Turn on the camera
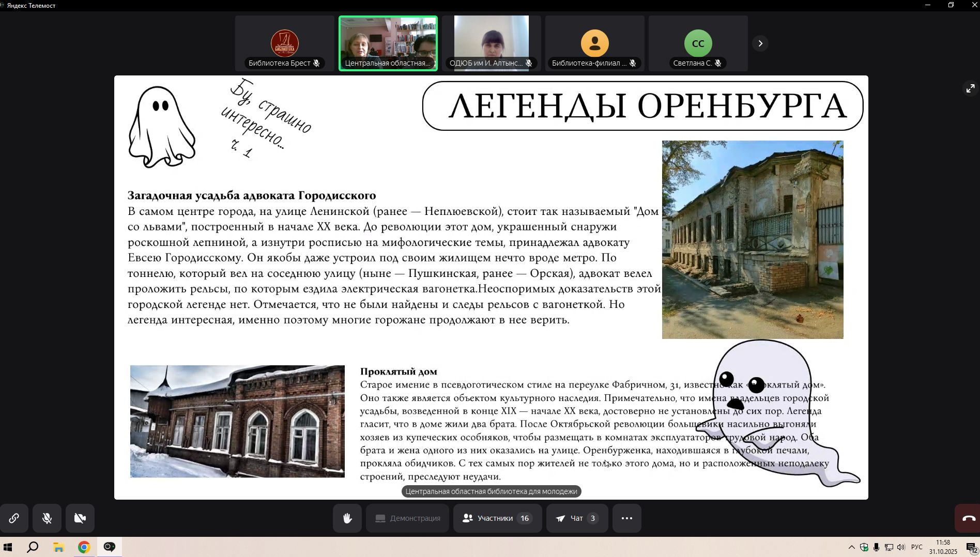This screenshot has width=980, height=557. point(80,518)
